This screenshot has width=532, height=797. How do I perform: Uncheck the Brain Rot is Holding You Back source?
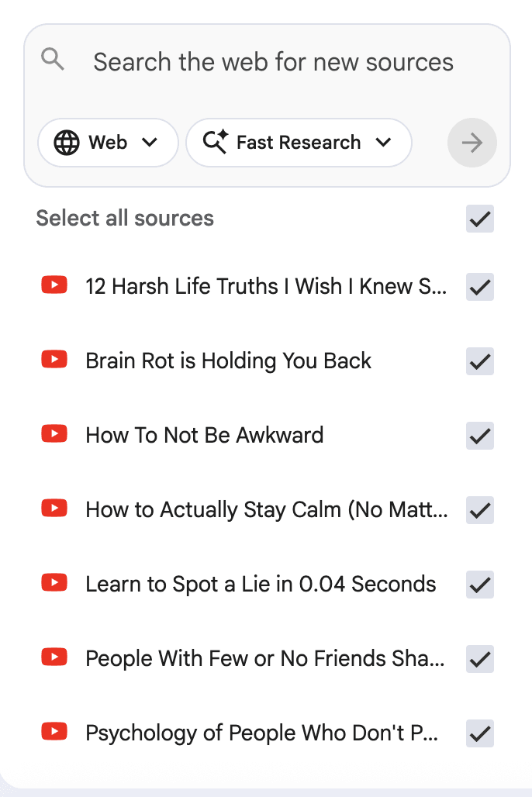click(480, 361)
